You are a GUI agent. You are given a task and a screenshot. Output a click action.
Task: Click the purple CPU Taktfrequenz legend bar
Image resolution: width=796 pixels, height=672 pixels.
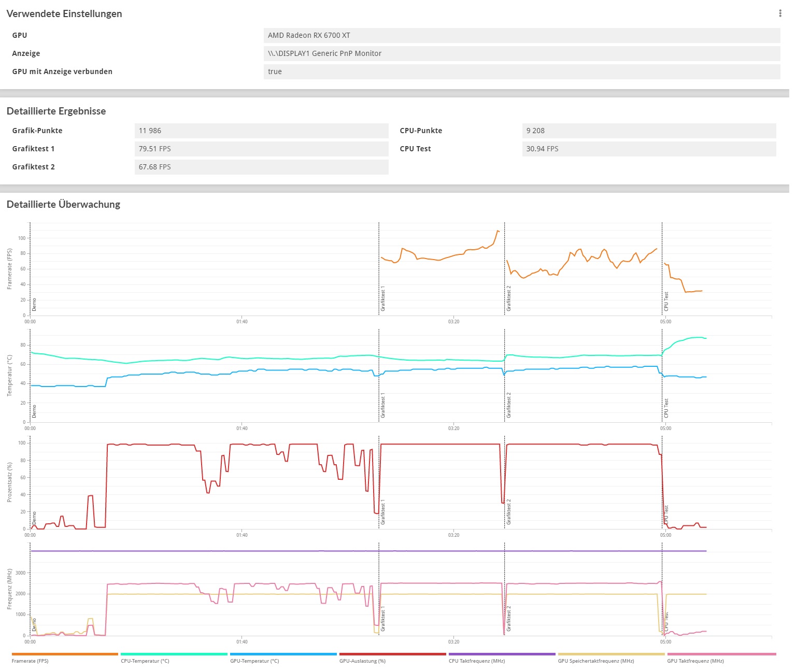[x=502, y=654]
